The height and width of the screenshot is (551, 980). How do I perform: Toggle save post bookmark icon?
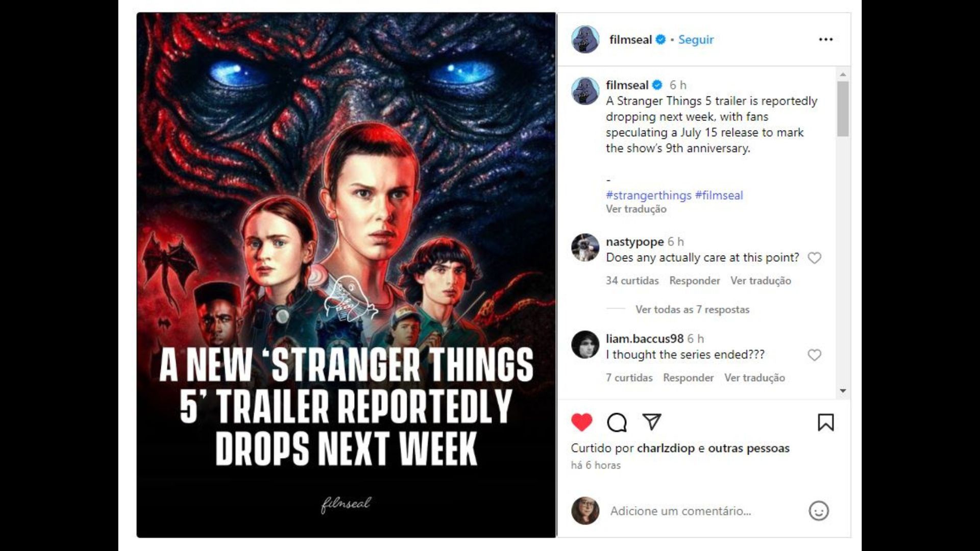[825, 422]
